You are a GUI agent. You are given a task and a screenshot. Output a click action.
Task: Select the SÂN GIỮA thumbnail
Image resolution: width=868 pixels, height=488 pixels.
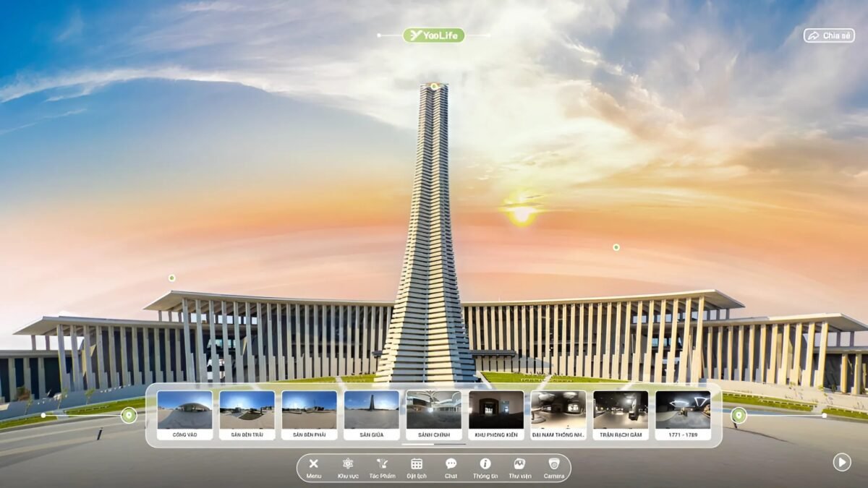[372, 415]
